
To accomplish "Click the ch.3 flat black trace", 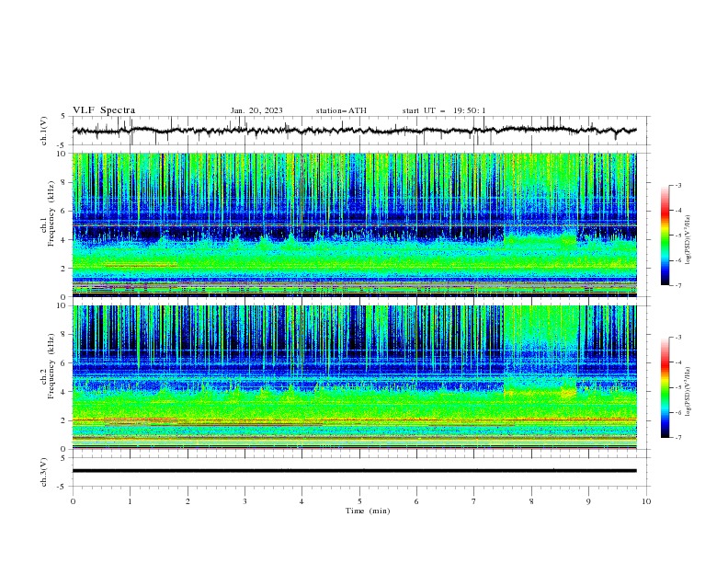I will (x=354, y=471).
